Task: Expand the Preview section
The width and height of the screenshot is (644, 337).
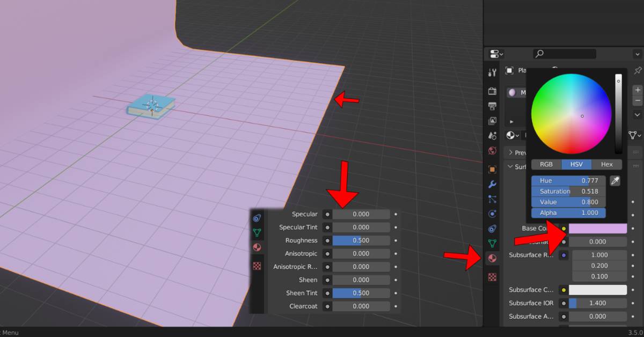Action: click(510, 152)
